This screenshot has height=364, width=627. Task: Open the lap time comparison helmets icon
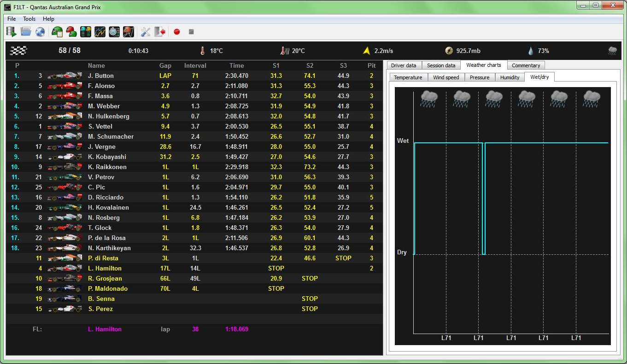click(86, 32)
